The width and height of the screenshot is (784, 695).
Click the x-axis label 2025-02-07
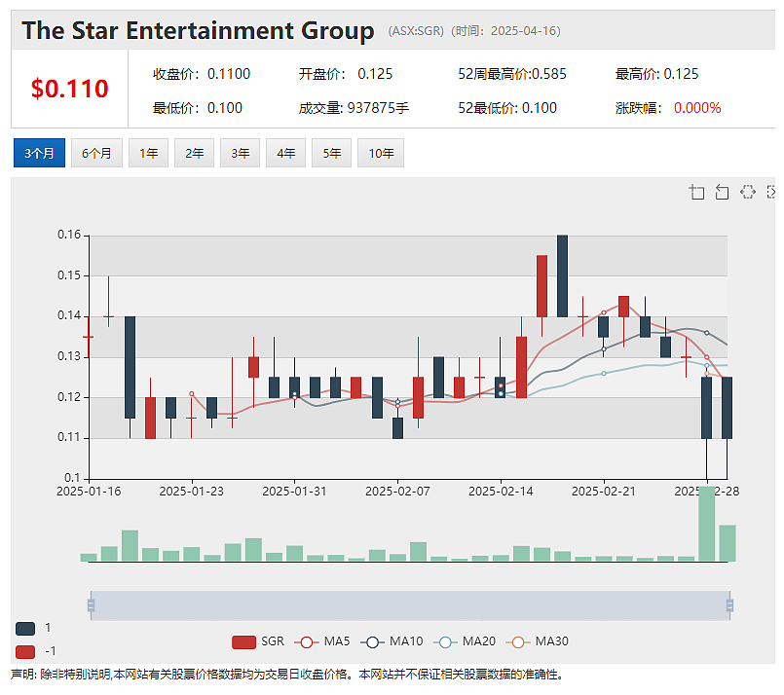click(397, 492)
